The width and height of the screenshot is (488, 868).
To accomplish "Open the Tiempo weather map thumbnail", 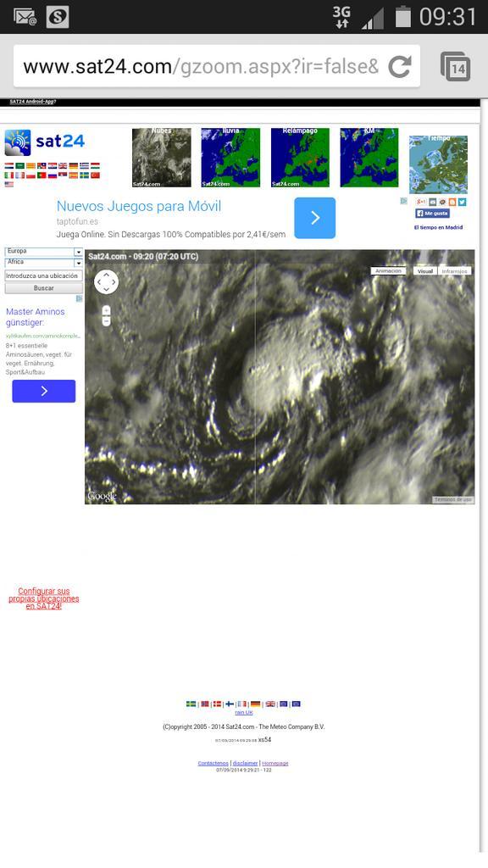I will [438, 165].
